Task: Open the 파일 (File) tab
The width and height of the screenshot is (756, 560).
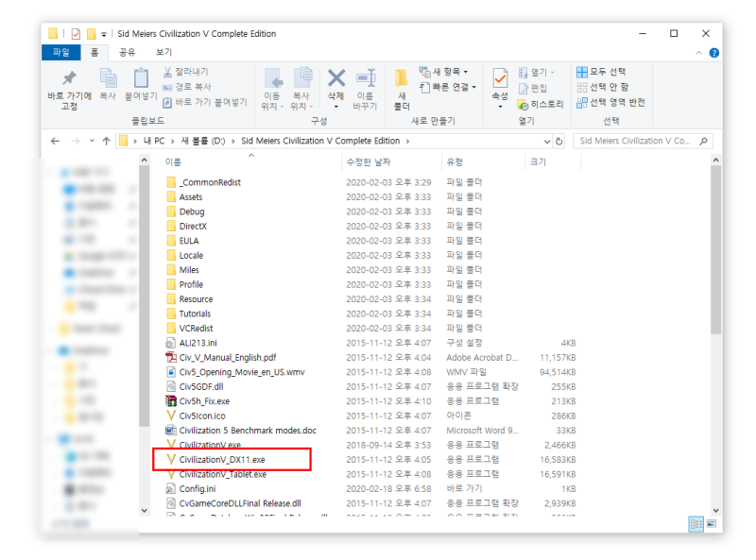Action: coord(60,52)
